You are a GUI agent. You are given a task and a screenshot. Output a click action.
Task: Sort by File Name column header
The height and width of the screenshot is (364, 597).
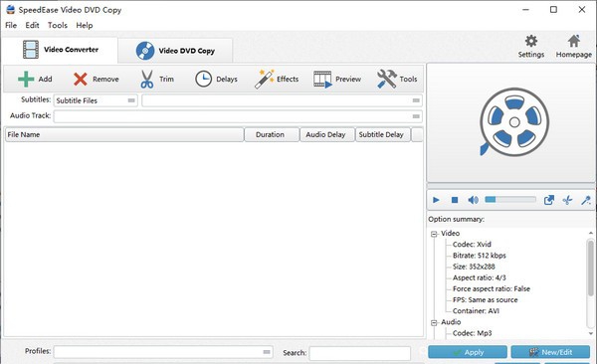pyautogui.click(x=124, y=135)
